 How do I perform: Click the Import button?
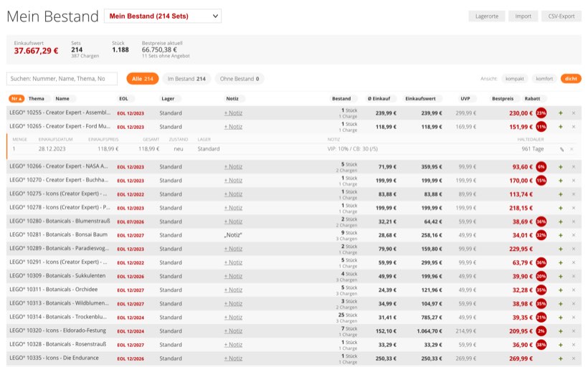pos(523,16)
